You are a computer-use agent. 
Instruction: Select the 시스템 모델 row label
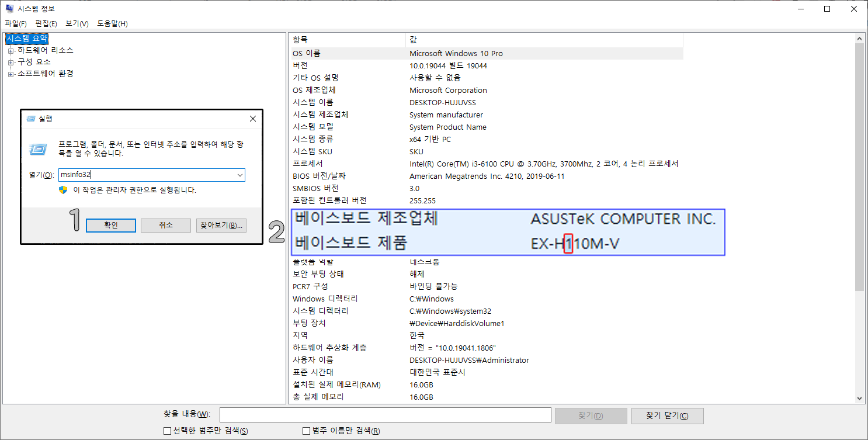[313, 127]
